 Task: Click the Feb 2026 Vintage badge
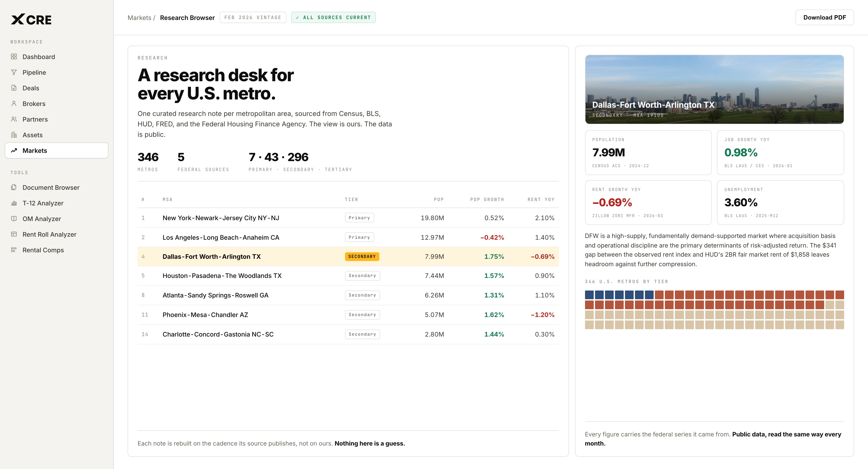tap(253, 18)
